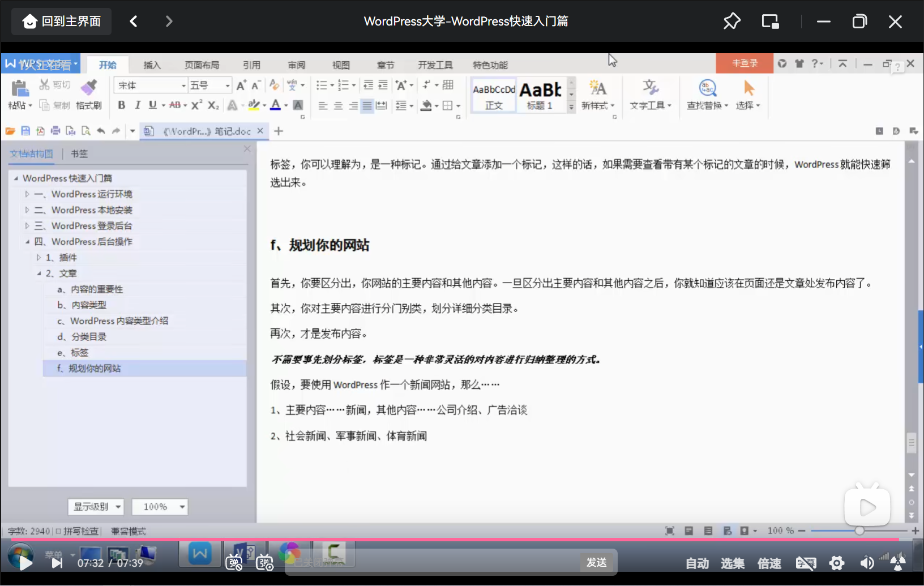Click the document zoom slider handle
Viewport: 924px width, 586px height.
click(859, 531)
